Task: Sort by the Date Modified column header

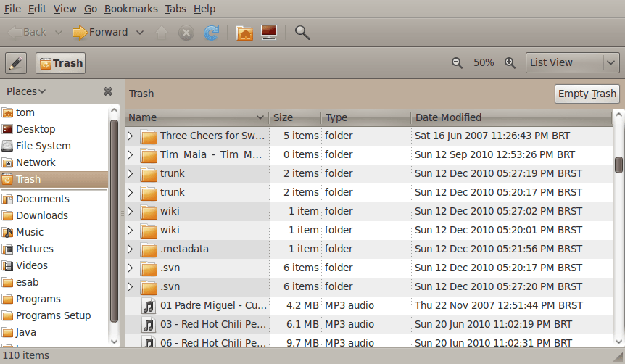Action: [511, 117]
